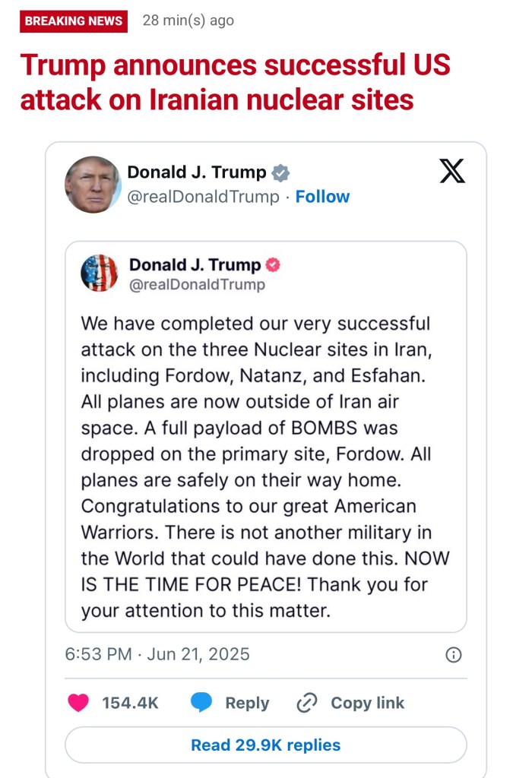Click the Donald J. Trump name in quoted post
This screenshot has height=778, width=532.
(x=195, y=265)
